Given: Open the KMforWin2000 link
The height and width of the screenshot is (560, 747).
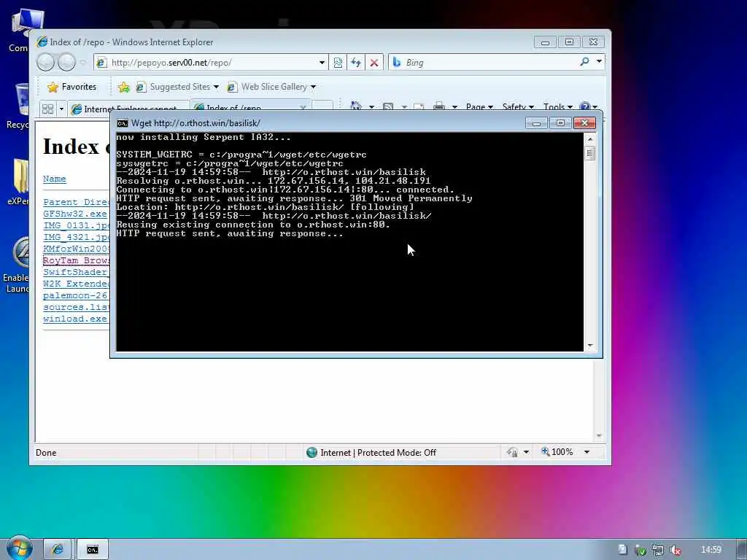Looking at the screenshot, I should 76,249.
